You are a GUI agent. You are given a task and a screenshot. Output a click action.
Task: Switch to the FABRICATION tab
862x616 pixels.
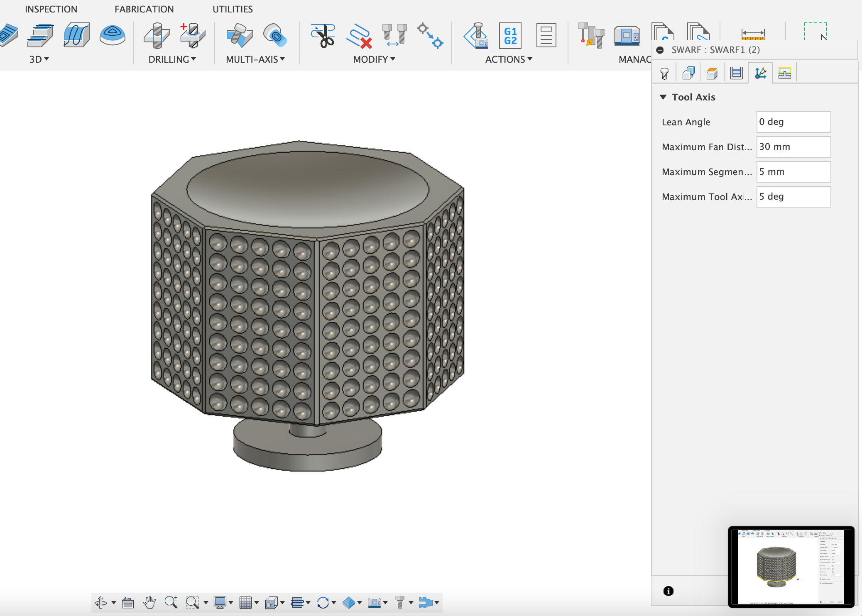pyautogui.click(x=144, y=9)
